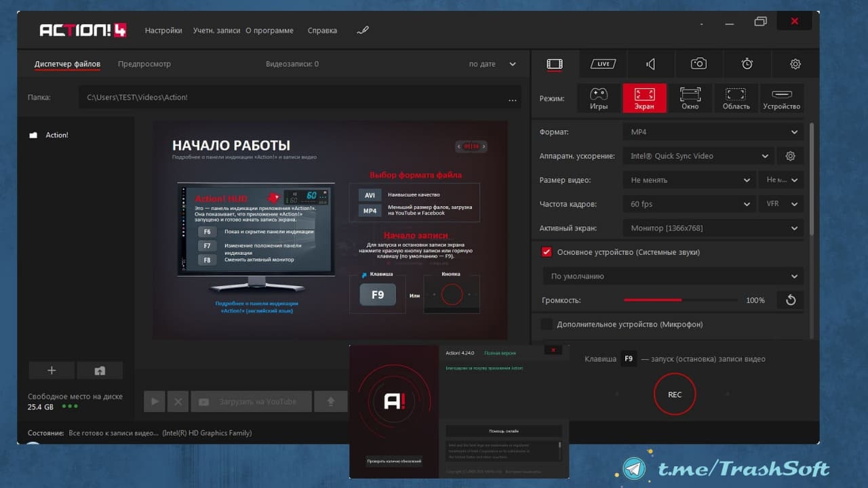Open the 'По умолчанию' audio device dropdown
This screenshot has height=488, width=868.
click(673, 277)
